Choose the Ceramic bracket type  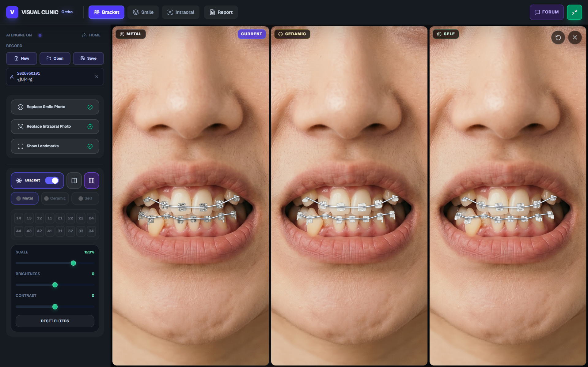click(55, 198)
